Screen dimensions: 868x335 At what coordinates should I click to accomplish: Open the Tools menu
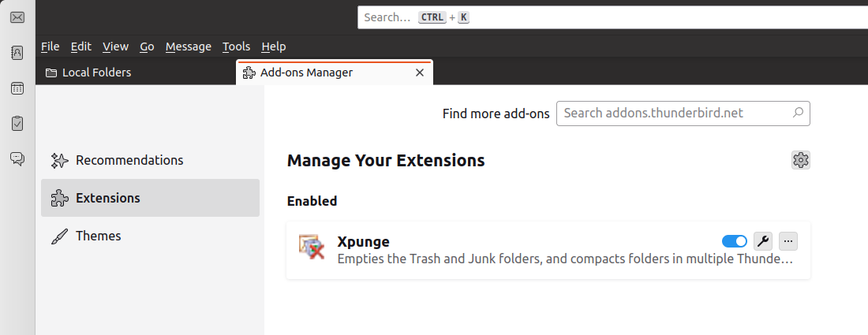coord(236,47)
